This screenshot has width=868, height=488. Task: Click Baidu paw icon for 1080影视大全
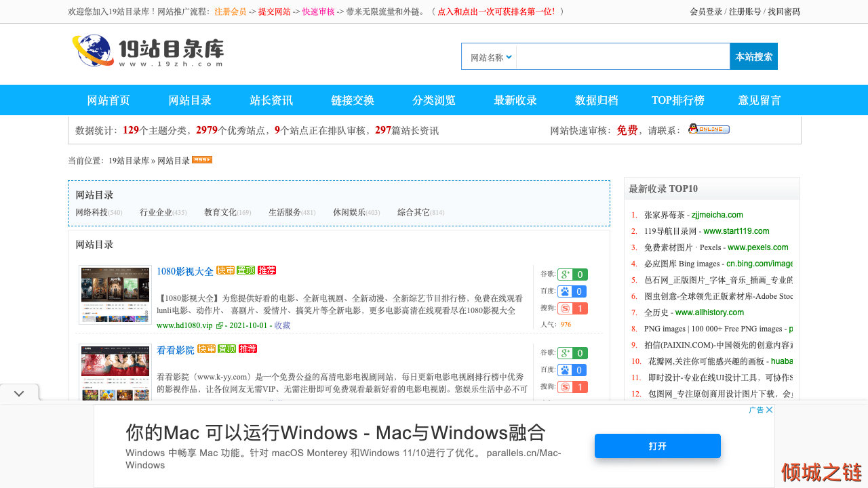(572, 291)
